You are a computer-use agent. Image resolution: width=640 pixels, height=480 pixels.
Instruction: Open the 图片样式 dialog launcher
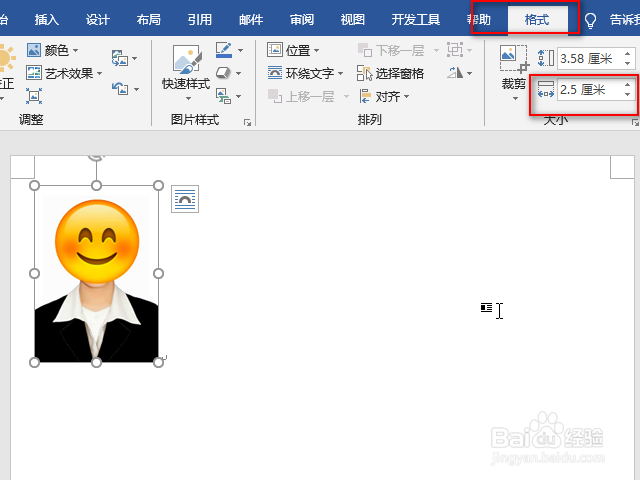(x=247, y=122)
